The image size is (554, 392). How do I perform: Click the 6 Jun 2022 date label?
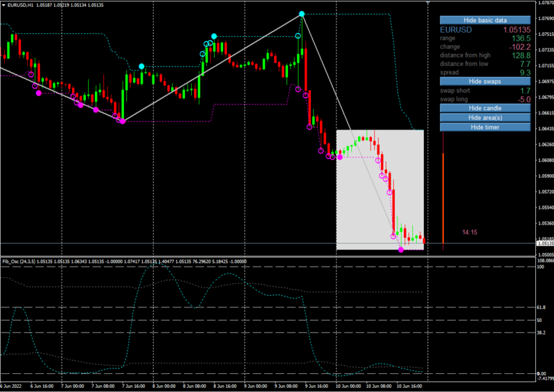(11, 386)
